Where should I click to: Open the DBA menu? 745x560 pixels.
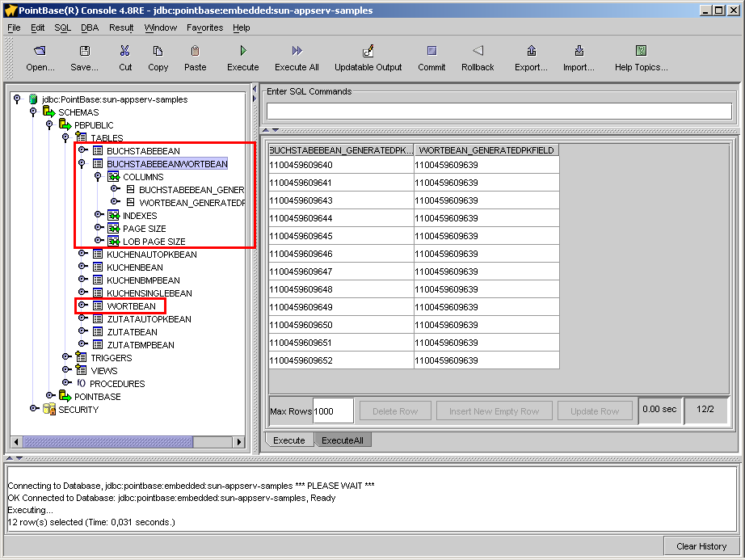(90, 27)
